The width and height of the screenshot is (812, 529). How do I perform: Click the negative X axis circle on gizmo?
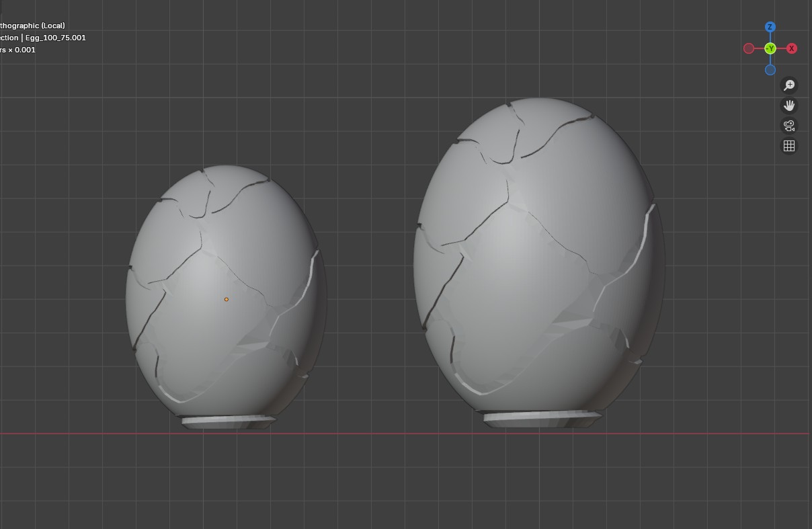click(749, 48)
